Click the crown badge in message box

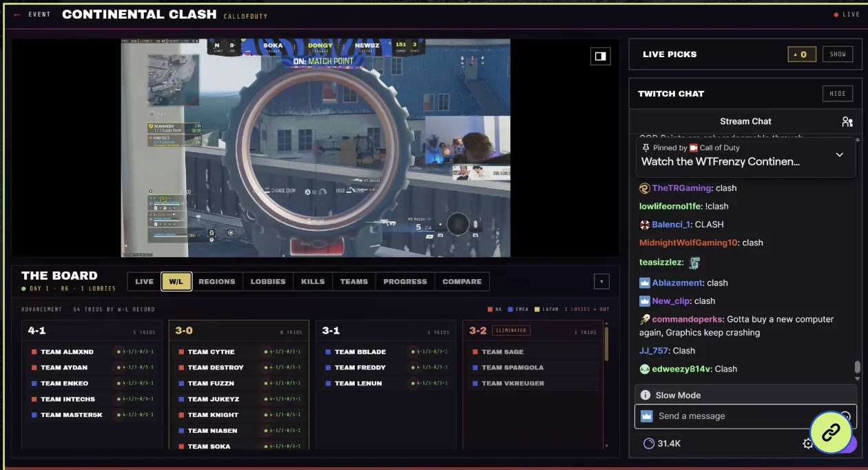point(646,416)
